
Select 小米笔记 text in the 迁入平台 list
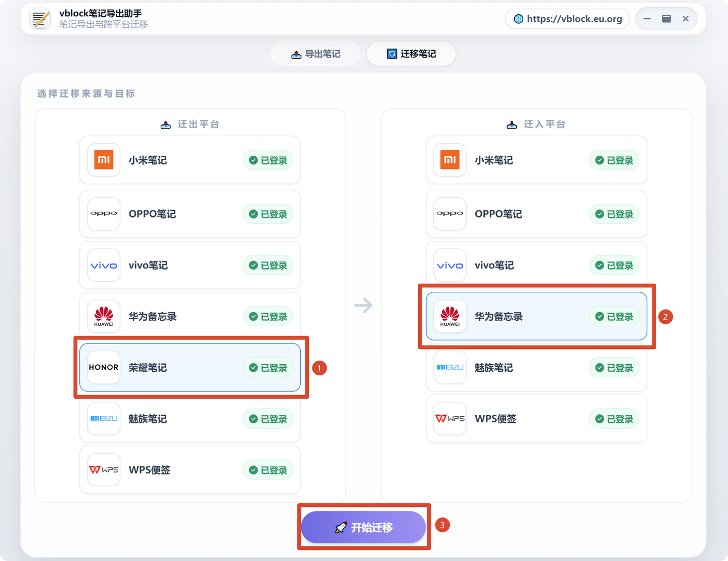click(494, 160)
